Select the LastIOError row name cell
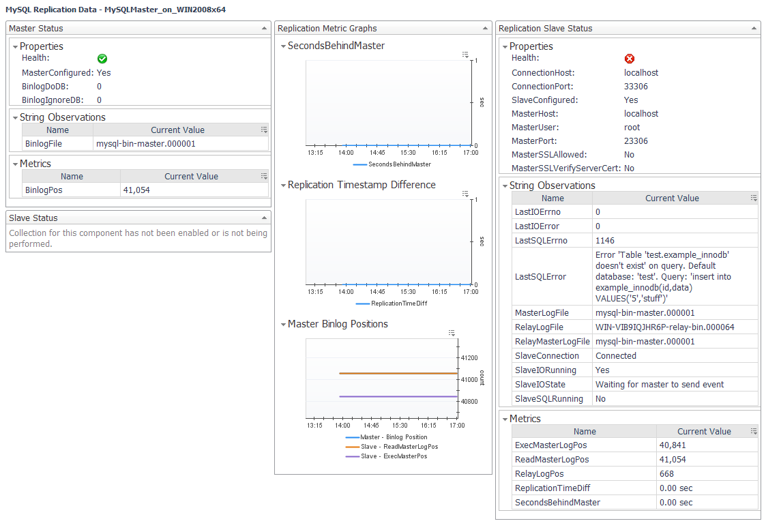Viewport: 766px width, 532px height. [x=553, y=226]
